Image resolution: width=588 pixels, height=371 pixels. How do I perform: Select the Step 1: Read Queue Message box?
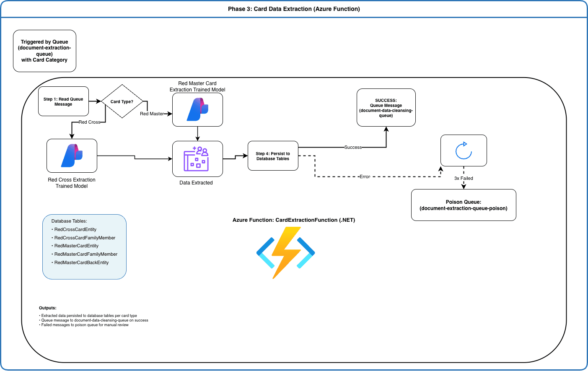tap(63, 101)
